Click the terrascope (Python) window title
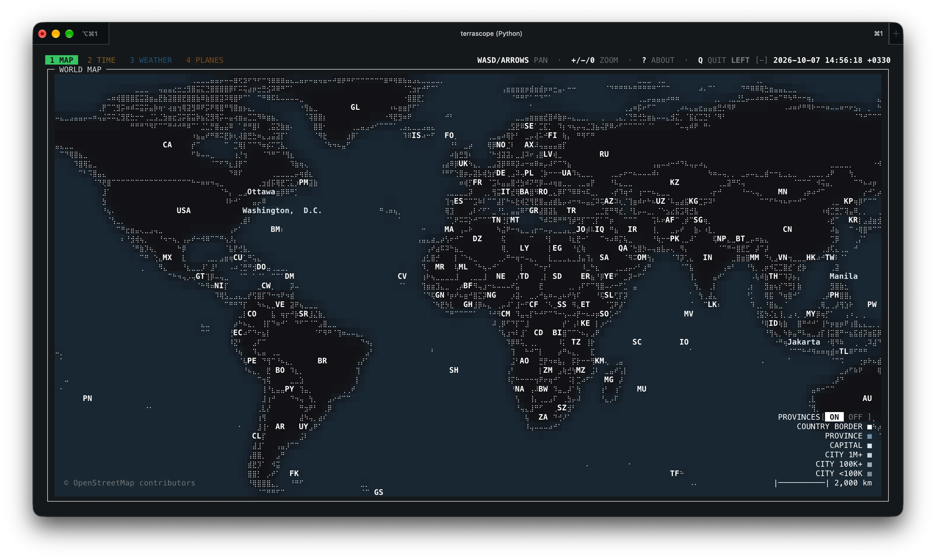Screen dimensions: 936x560 click(x=491, y=33)
